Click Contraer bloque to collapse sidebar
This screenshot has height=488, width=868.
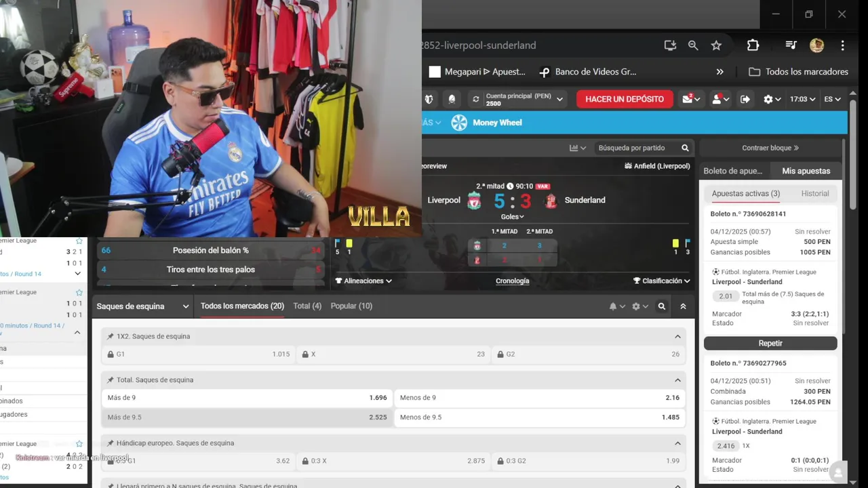[770, 148]
